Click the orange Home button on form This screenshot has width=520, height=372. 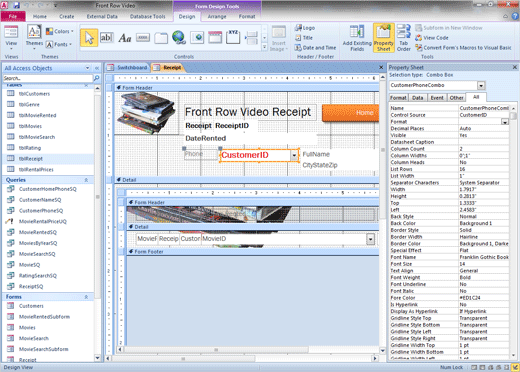350,113
